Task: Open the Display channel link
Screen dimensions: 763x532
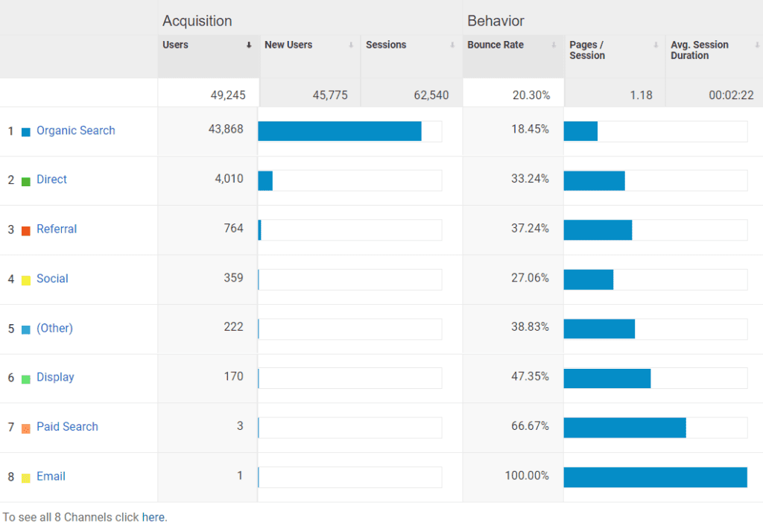Action: pyautogui.click(x=55, y=377)
